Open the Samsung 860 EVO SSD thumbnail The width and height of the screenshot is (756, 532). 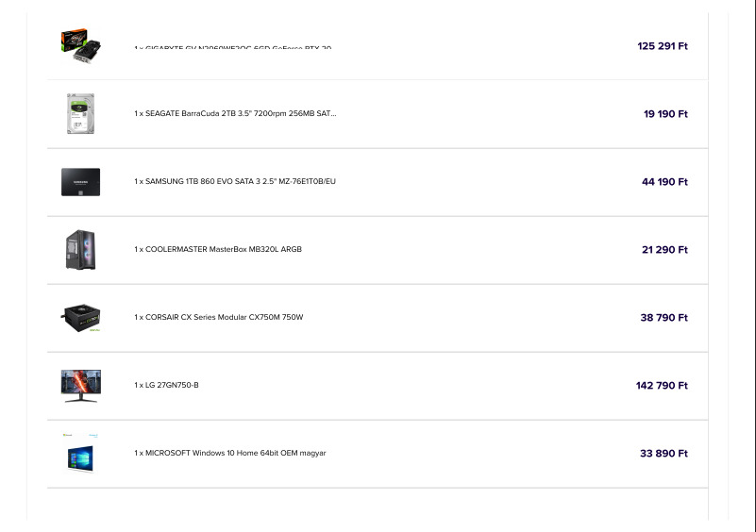[x=80, y=182]
